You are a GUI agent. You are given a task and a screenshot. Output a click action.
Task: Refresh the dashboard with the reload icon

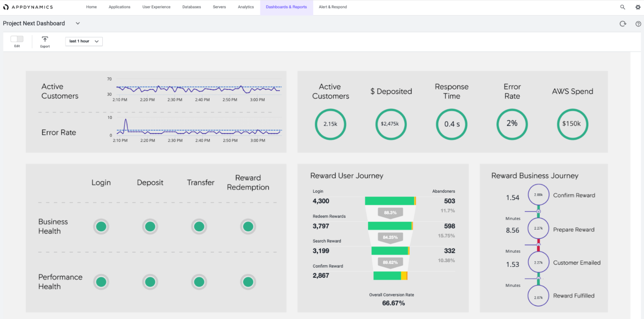click(x=623, y=24)
